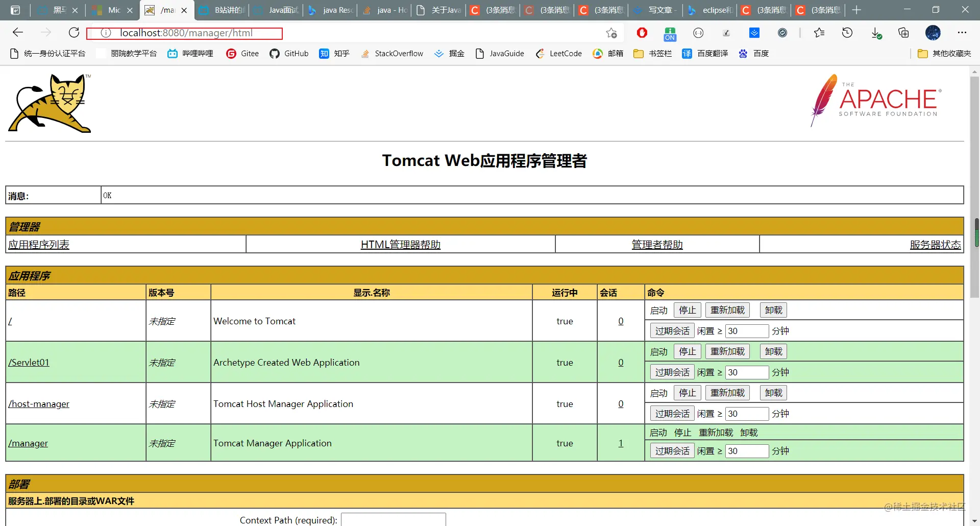Go back using the browser back arrow
Screen dimensions: 980x526
coord(18,33)
